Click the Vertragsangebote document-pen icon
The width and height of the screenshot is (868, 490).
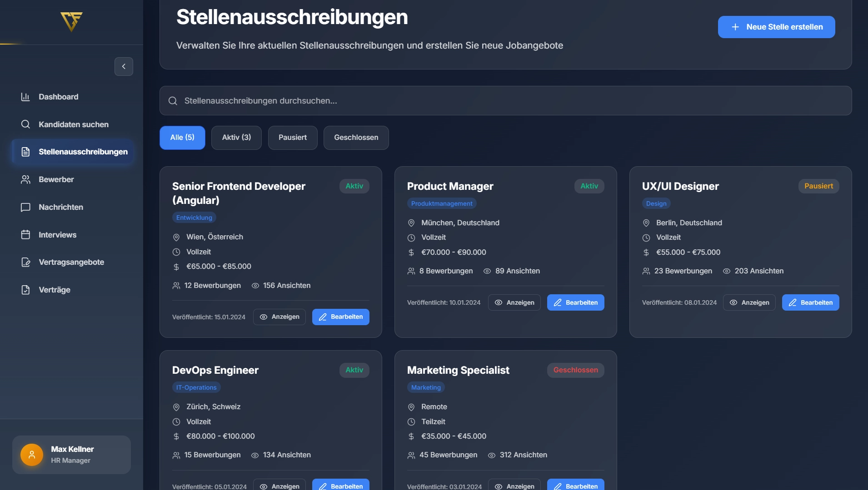pyautogui.click(x=25, y=262)
